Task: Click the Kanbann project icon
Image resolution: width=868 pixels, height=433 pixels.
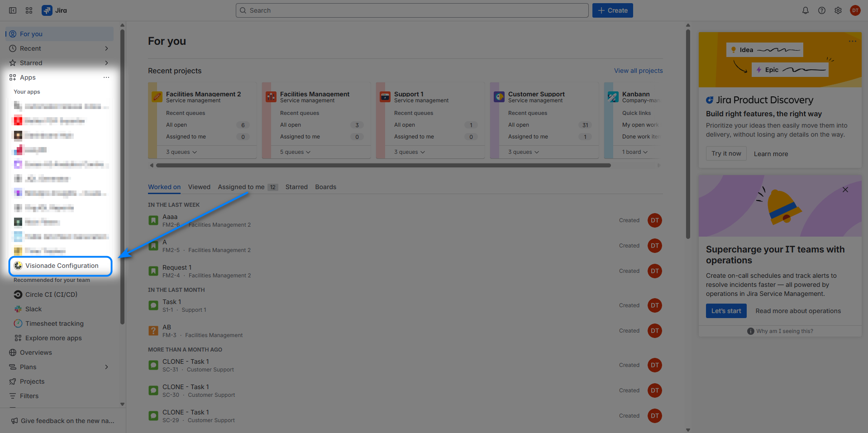Action: 613,96
